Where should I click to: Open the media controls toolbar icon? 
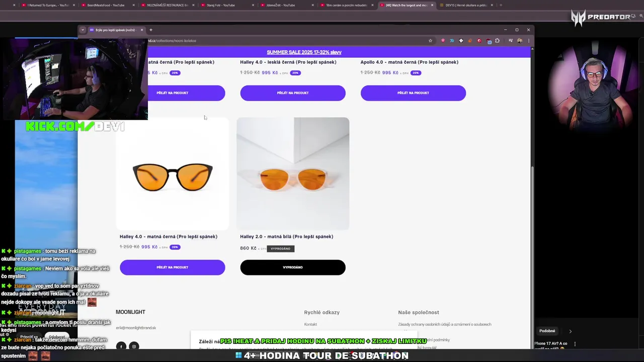point(511,41)
